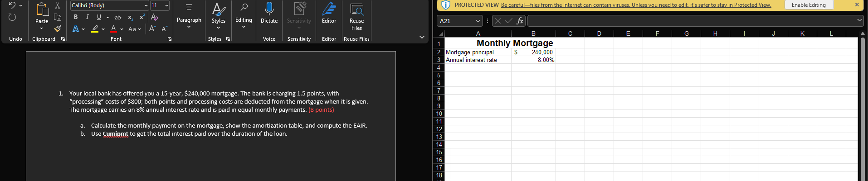Apply the yellow text highlight color
Image resolution: width=868 pixels, height=181 pixels.
[x=95, y=29]
